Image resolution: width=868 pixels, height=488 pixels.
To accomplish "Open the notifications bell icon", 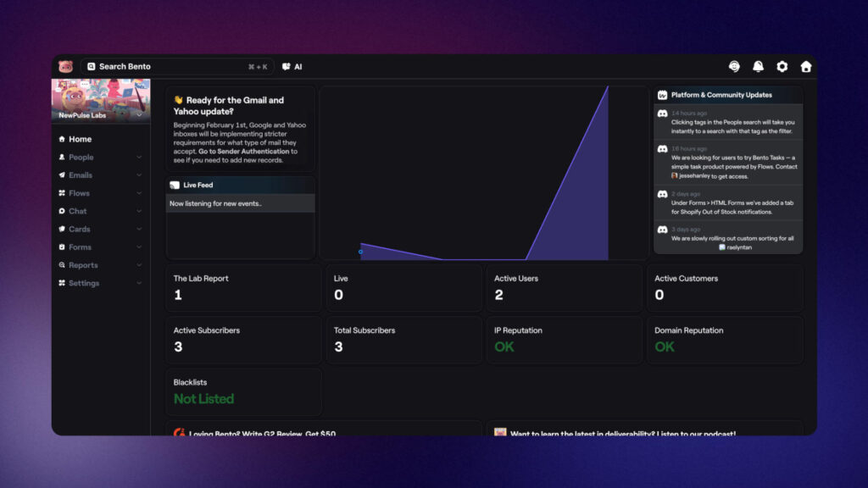I will tap(759, 66).
